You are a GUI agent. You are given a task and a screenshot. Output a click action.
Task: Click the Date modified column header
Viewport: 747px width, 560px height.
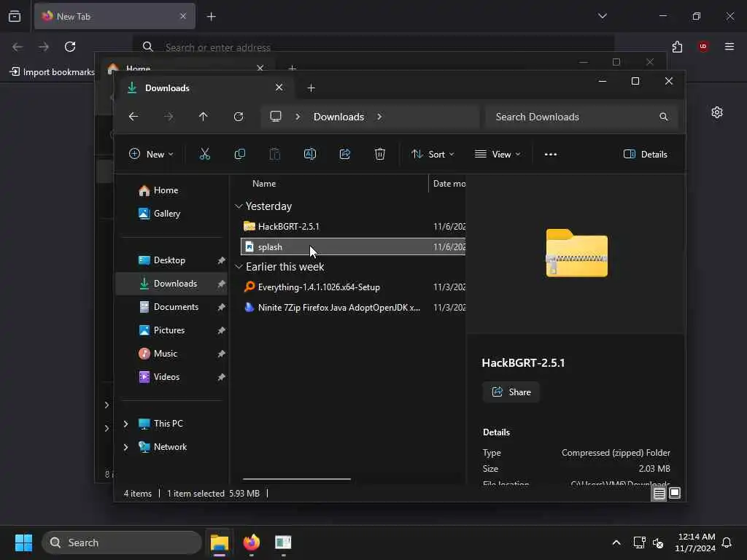click(449, 184)
